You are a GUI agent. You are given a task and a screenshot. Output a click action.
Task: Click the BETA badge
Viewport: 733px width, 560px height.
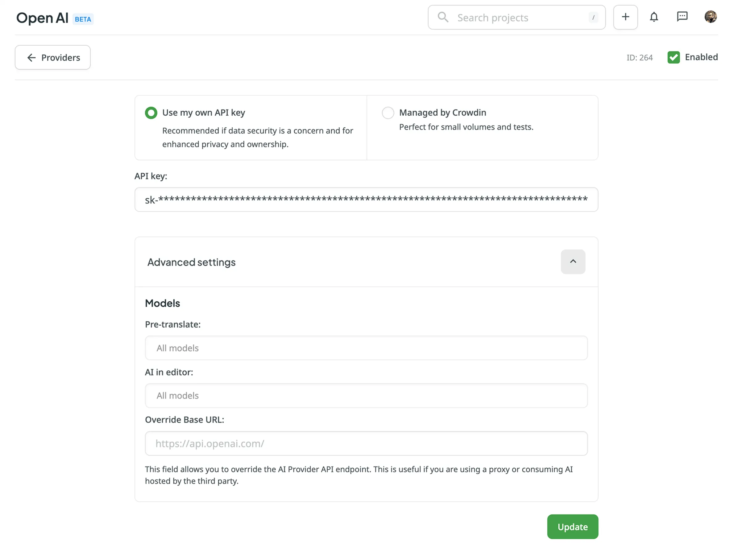[x=83, y=19]
